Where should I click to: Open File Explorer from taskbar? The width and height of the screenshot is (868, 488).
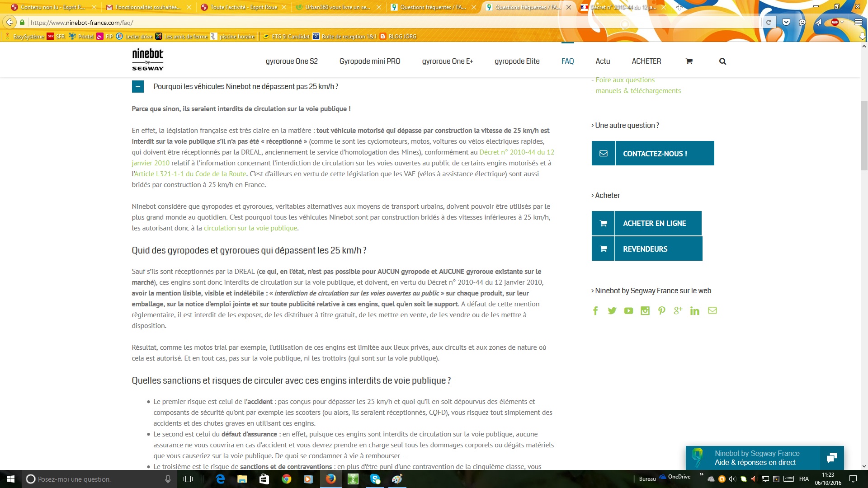pos(242,479)
